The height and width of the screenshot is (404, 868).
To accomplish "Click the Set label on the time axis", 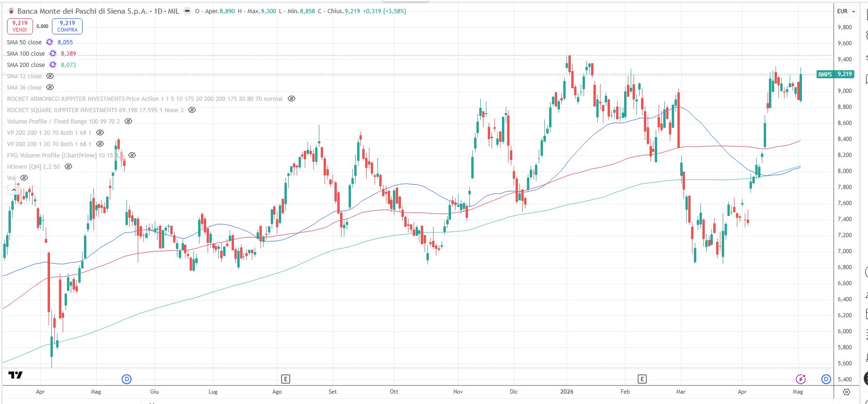I will pyautogui.click(x=333, y=392).
